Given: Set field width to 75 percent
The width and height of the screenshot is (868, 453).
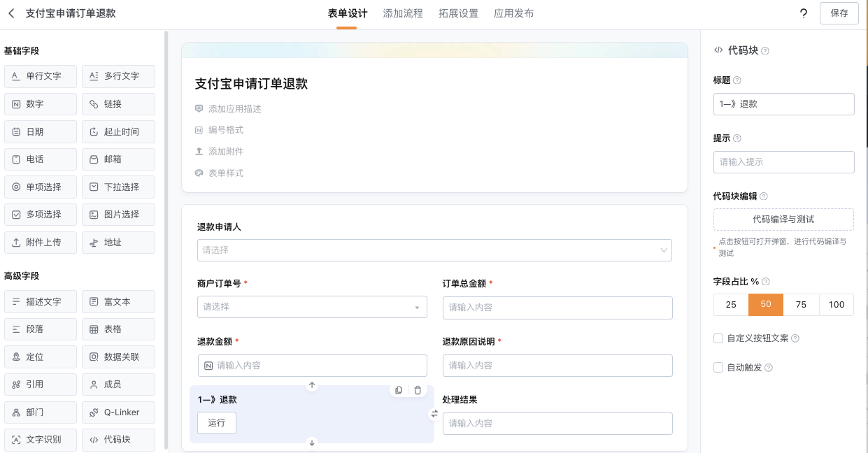Looking at the screenshot, I should (801, 305).
